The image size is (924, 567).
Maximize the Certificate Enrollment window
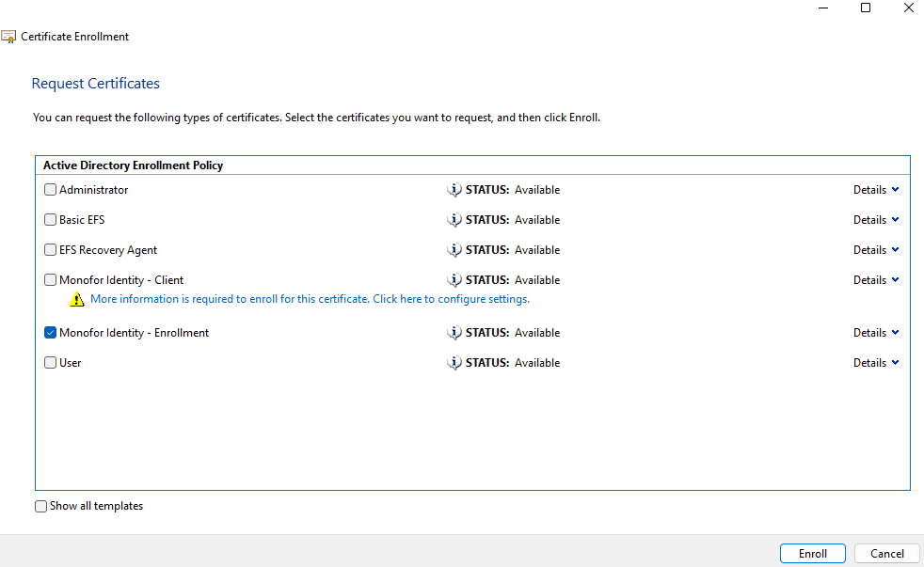(866, 8)
